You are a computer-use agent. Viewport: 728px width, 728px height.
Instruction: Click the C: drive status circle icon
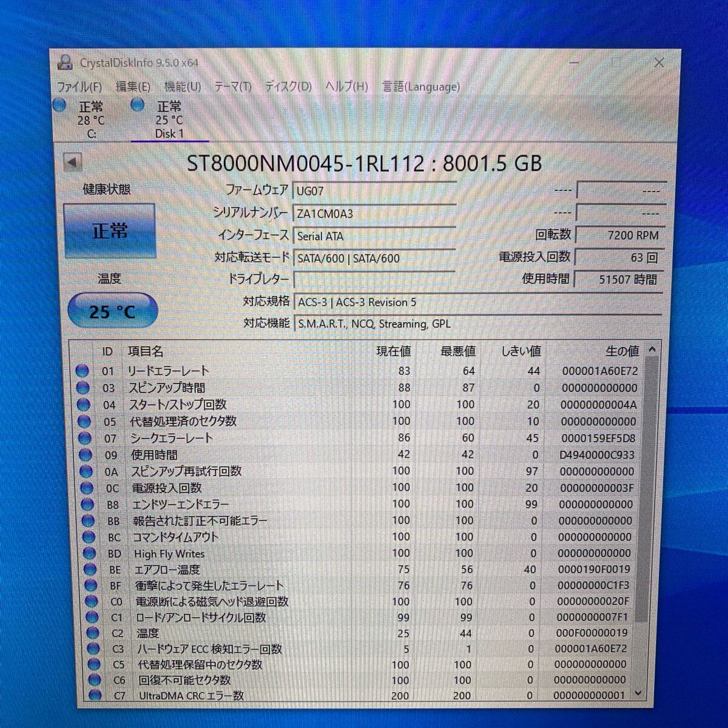click(x=59, y=105)
